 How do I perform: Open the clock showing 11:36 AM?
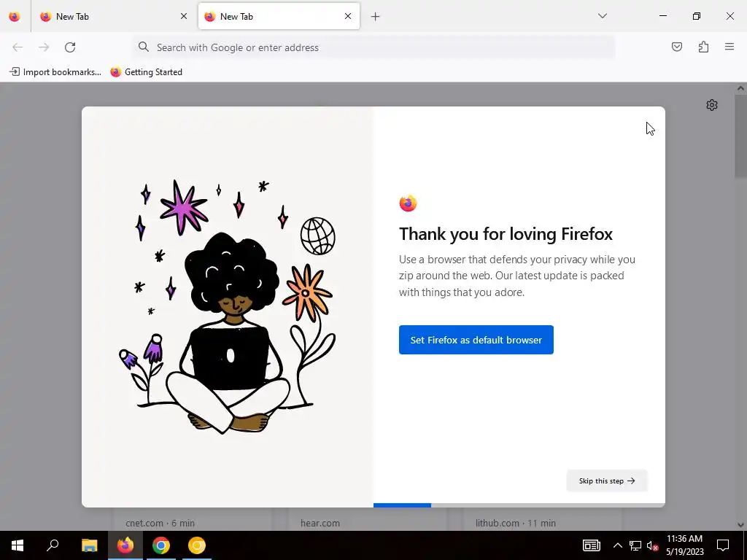(x=684, y=545)
